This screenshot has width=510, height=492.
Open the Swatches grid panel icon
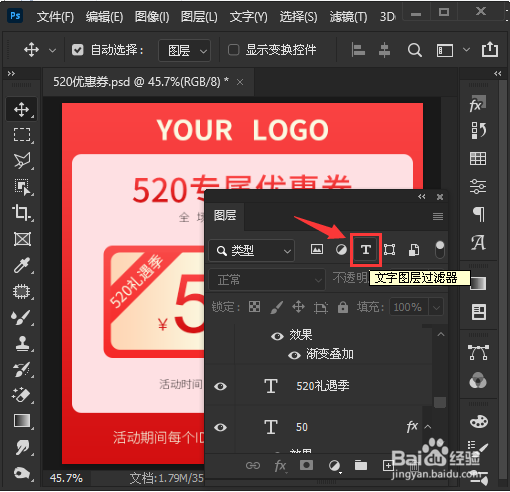tap(478, 158)
